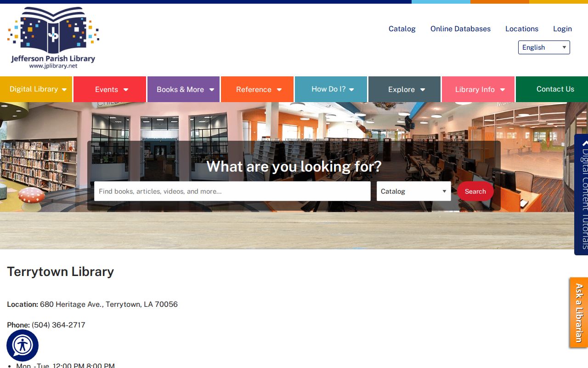Focus the Find books, articles search field
This screenshot has width=588, height=368.
coord(232,191)
